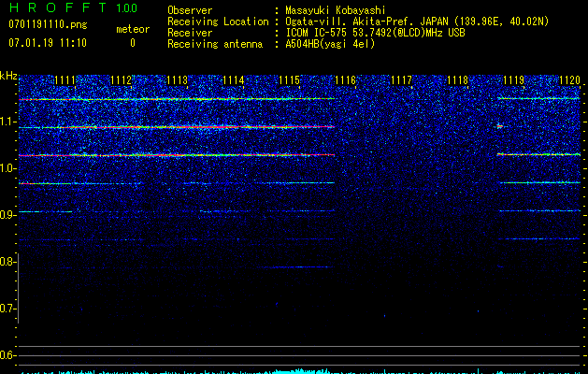Image resolution: width=588 pixels, height=374 pixels.
Task: Click the 'meteor' count label
Action: click(133, 29)
